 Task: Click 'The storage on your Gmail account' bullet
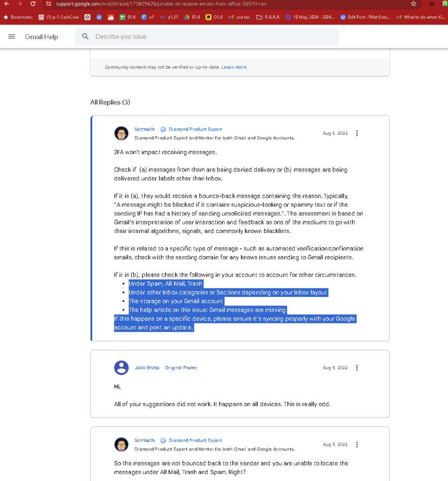[x=176, y=301]
